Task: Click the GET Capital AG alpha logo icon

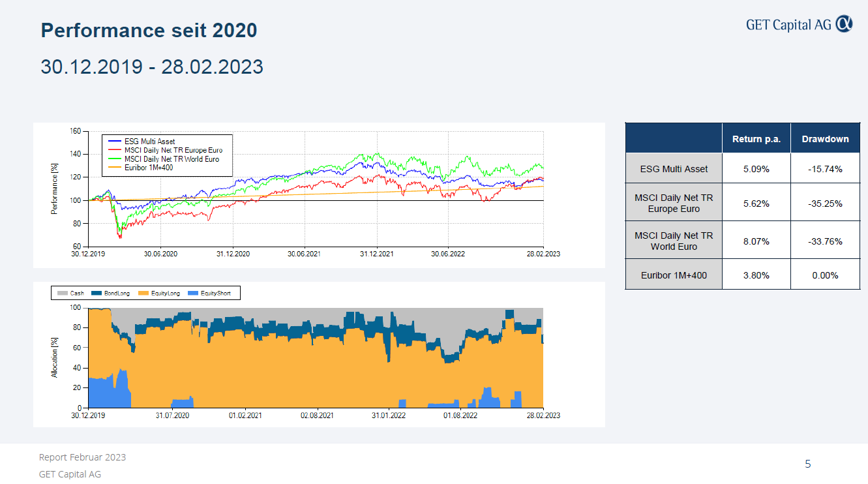Action: point(844,24)
